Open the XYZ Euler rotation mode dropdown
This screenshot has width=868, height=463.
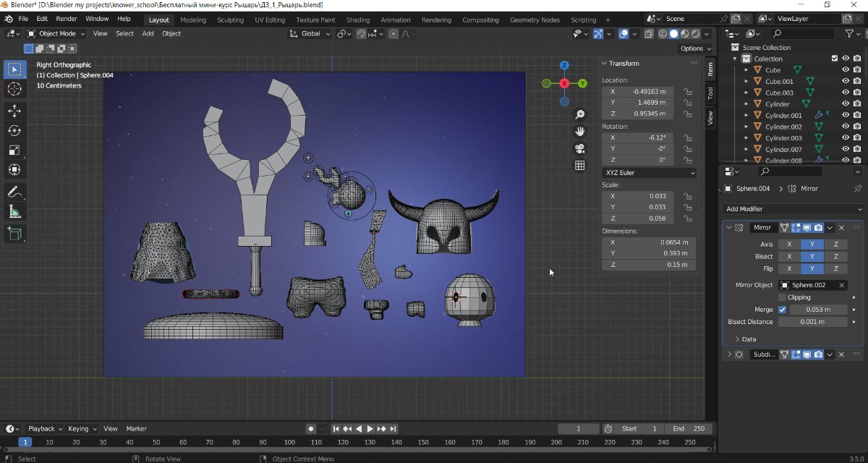pos(649,173)
